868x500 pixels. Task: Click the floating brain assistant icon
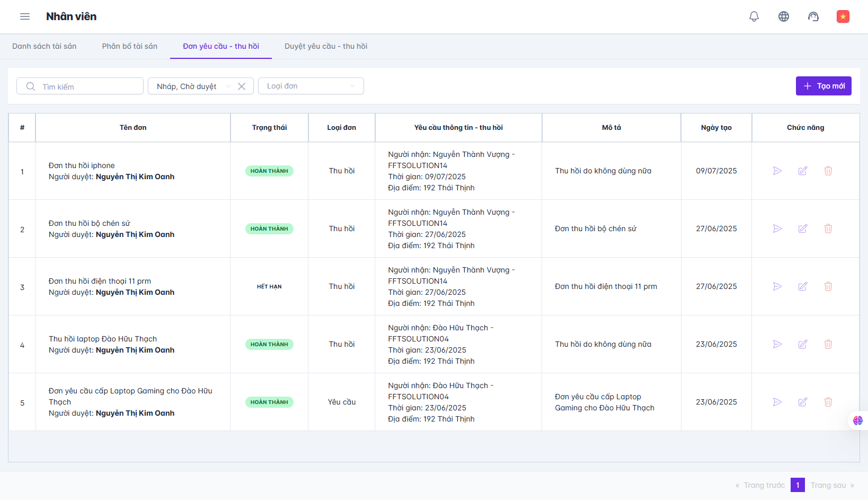point(857,420)
